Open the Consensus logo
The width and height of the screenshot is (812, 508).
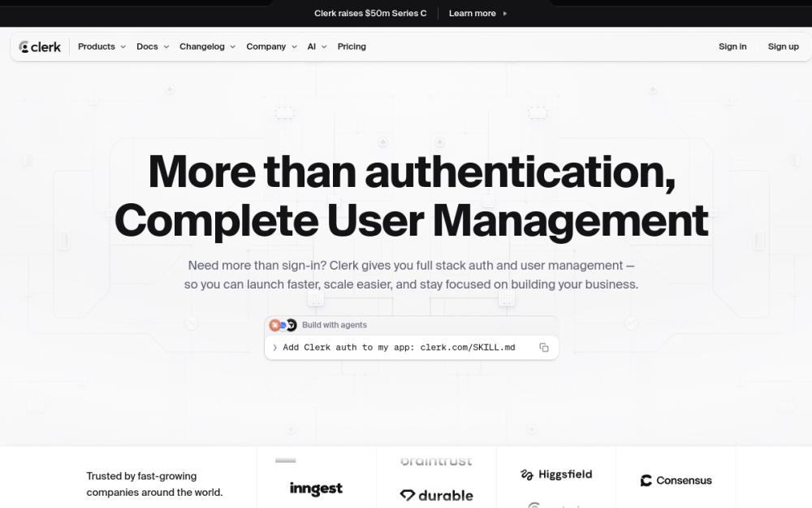click(x=676, y=480)
